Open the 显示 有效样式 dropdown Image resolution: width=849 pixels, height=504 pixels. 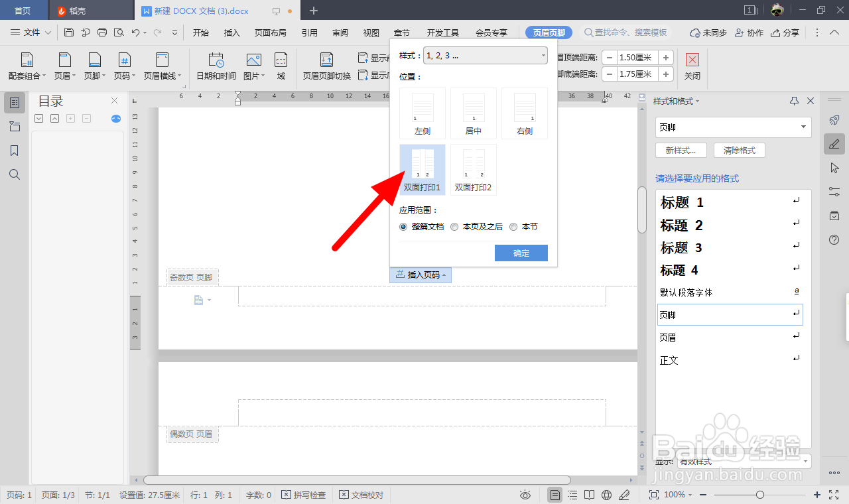tap(744, 461)
